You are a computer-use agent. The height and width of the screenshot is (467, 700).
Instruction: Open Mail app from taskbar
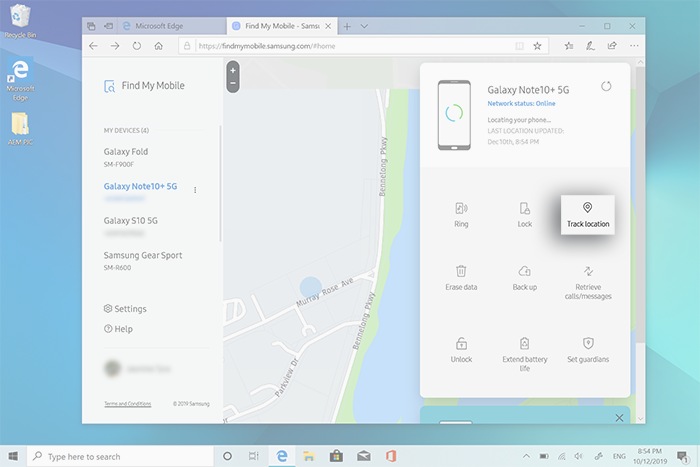click(364, 456)
